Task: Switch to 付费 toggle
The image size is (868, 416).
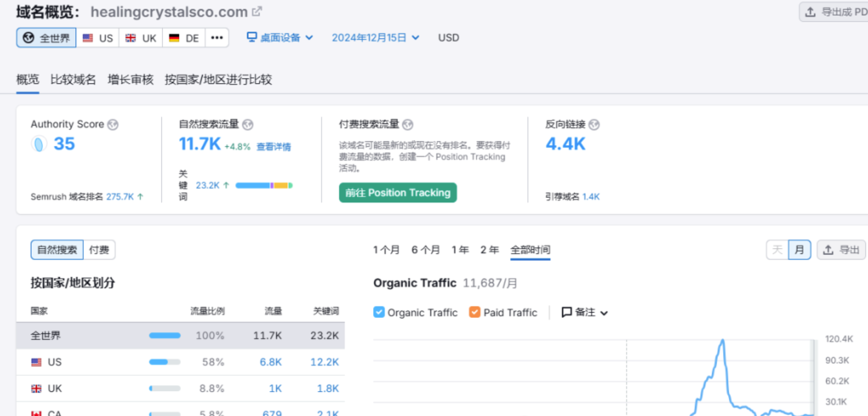Action: click(99, 250)
